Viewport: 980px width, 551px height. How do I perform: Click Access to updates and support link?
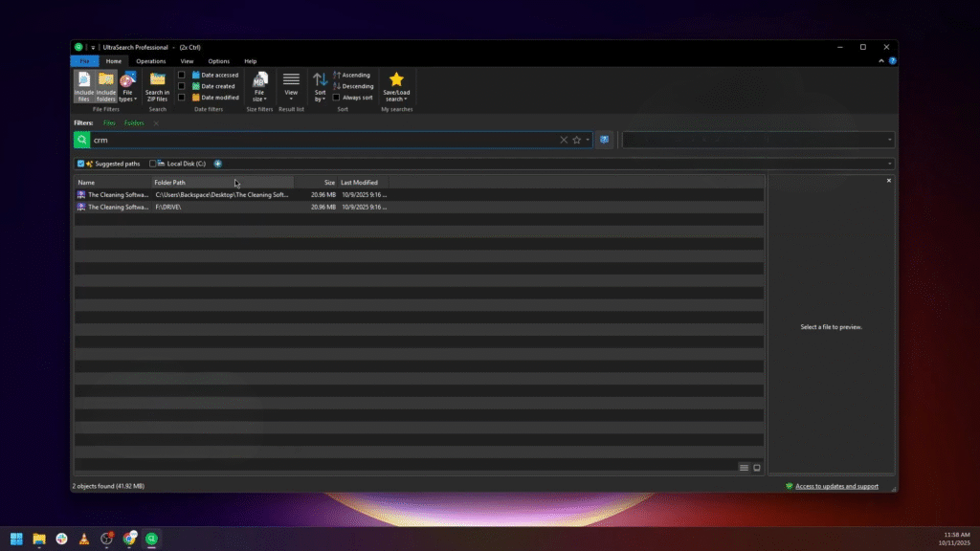[x=835, y=486]
